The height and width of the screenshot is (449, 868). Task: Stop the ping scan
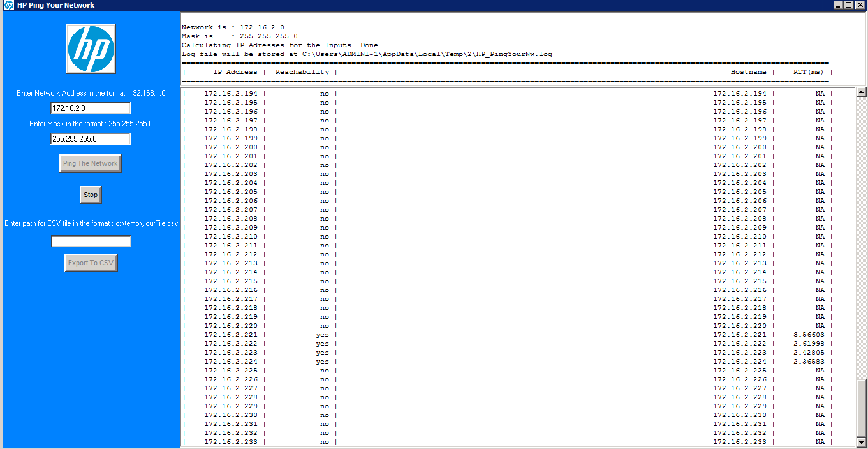click(91, 195)
